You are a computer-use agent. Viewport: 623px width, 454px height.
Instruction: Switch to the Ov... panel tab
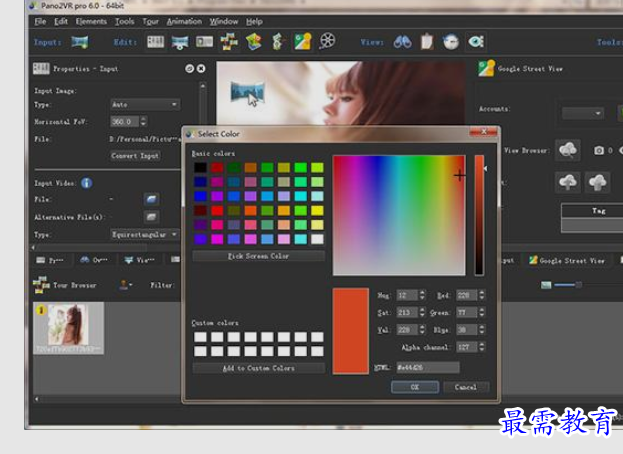click(x=94, y=260)
